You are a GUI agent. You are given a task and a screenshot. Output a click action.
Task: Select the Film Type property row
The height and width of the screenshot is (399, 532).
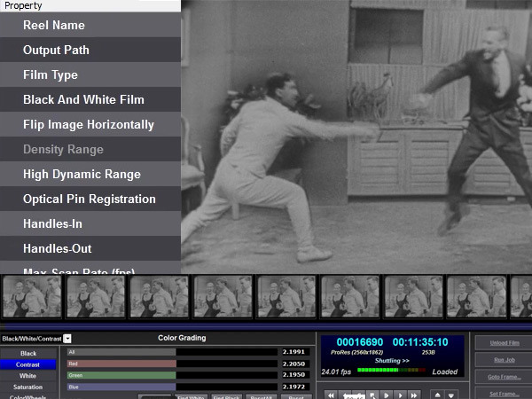coord(90,74)
